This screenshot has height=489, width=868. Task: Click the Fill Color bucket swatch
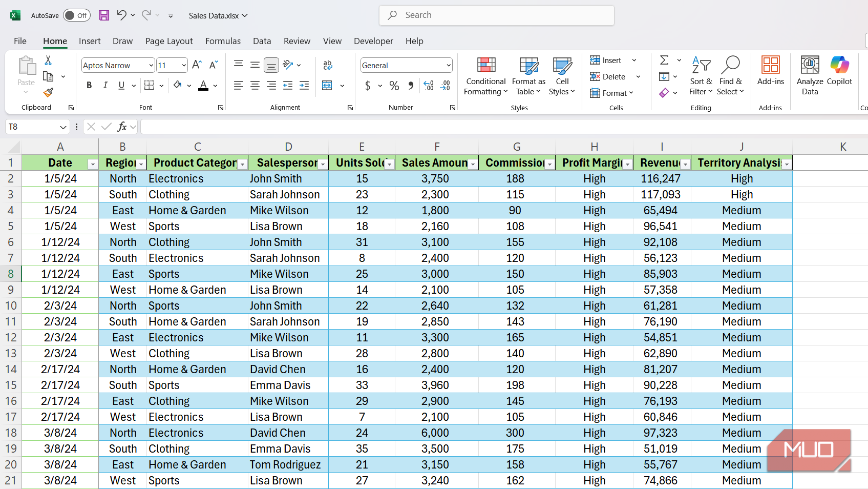click(x=178, y=86)
